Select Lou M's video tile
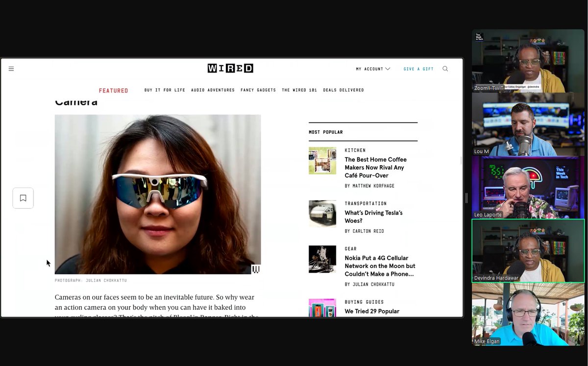Viewport: 588px width, 366px height. [528, 124]
